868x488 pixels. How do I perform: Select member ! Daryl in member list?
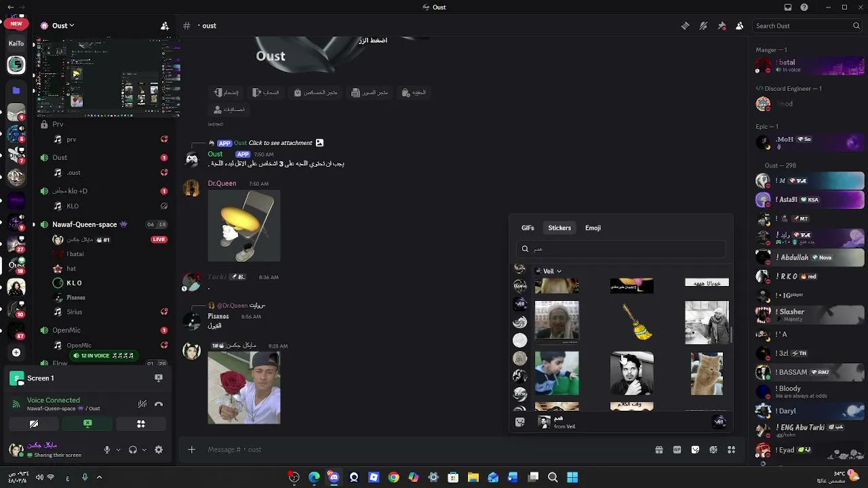(810, 411)
